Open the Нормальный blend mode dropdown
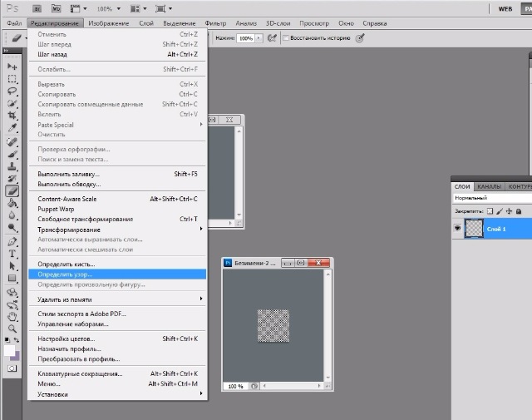 490,199
